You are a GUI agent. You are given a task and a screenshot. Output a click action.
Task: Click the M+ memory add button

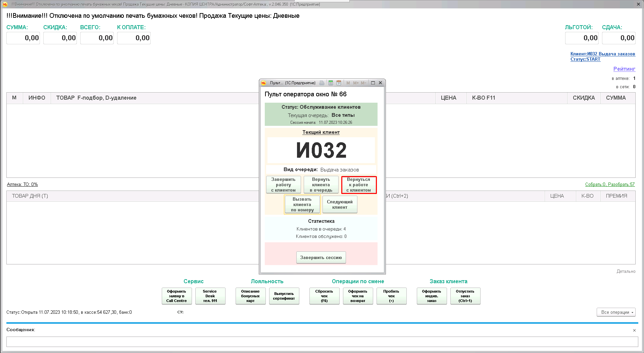click(x=356, y=83)
